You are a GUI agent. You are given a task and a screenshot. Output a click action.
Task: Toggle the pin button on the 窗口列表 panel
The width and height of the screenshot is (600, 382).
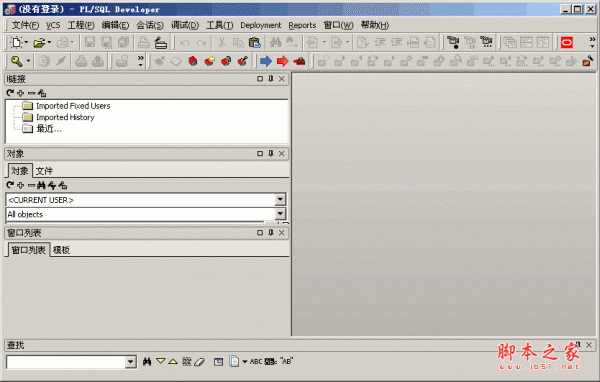click(x=271, y=233)
